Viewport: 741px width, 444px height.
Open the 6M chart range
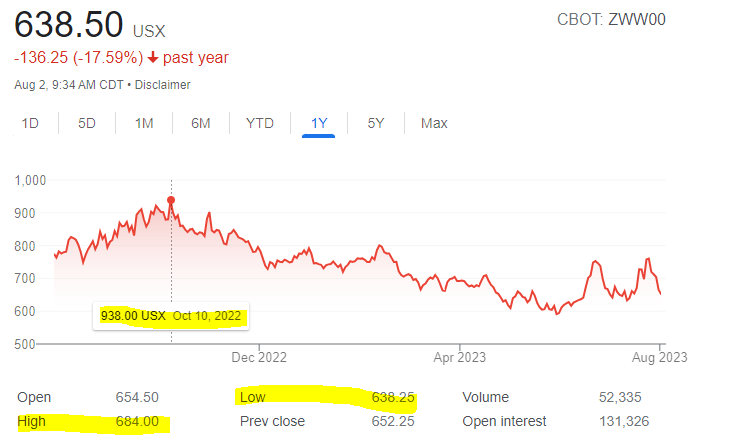201,123
